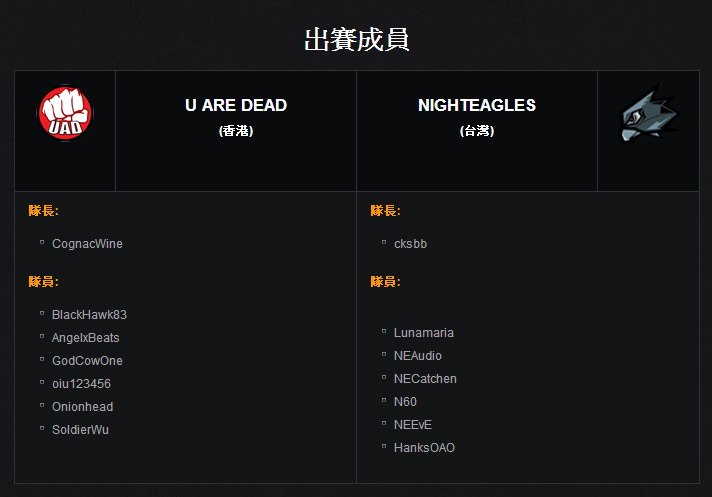Image resolution: width=712 pixels, height=497 pixels.
Task: Select NEEvE in the member list
Action: pyautogui.click(x=412, y=425)
